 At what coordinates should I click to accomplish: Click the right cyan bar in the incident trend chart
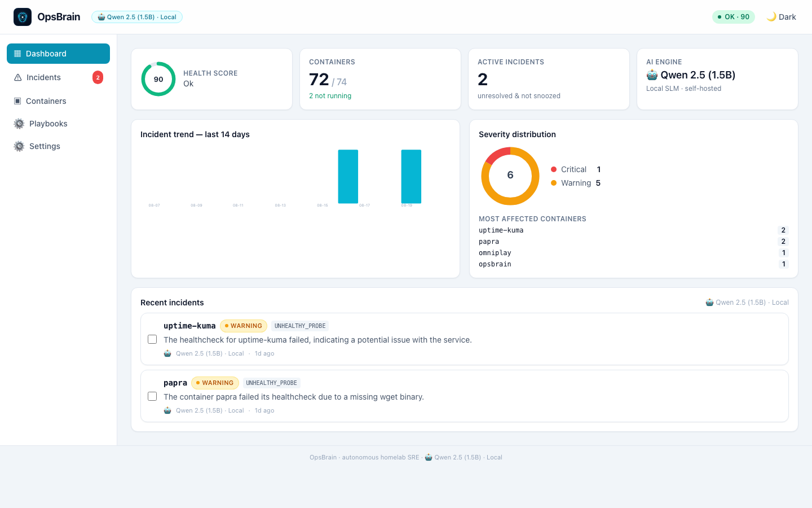point(411,176)
